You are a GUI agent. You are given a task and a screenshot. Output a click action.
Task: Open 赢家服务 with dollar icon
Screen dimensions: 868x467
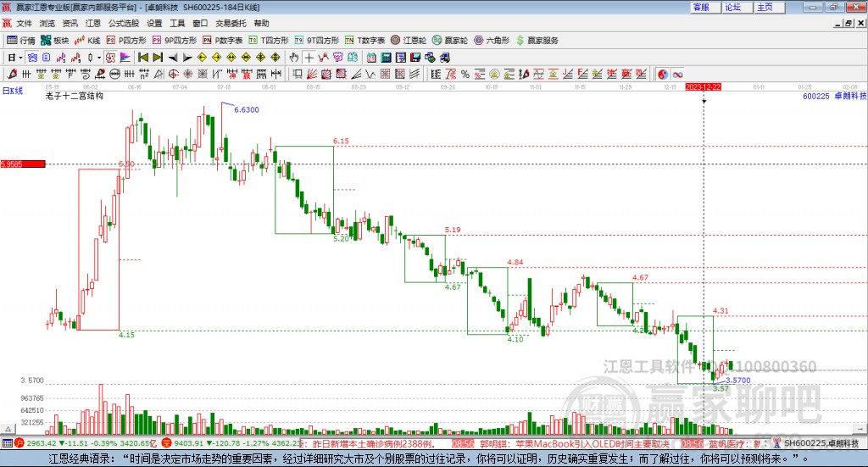coord(537,41)
